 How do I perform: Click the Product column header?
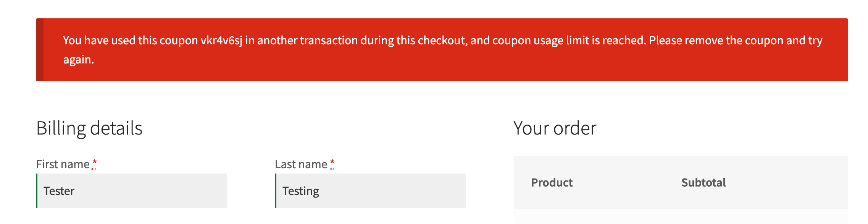(x=552, y=183)
